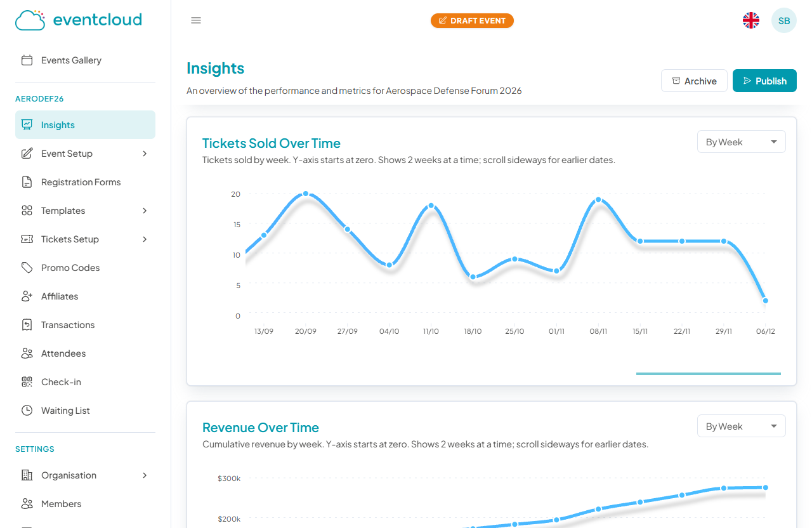Screen dimensions: 812x528
Task: Expand the Organisation submenu chevron
Action: point(145,475)
